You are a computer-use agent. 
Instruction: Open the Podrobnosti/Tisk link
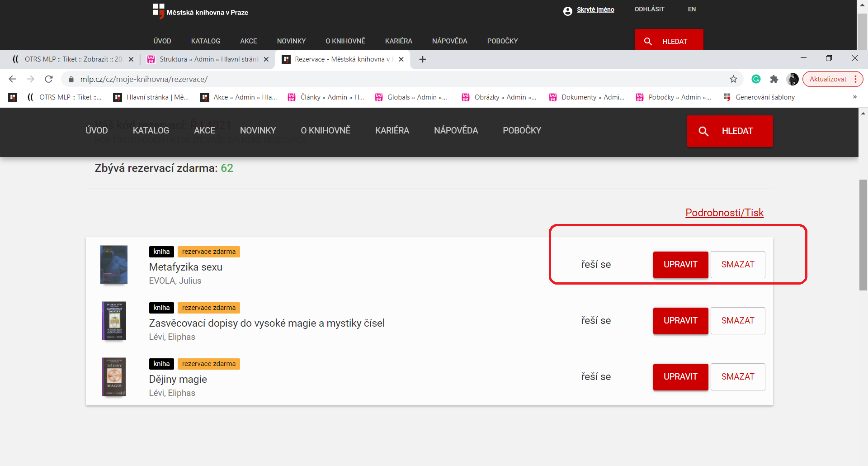click(x=724, y=213)
